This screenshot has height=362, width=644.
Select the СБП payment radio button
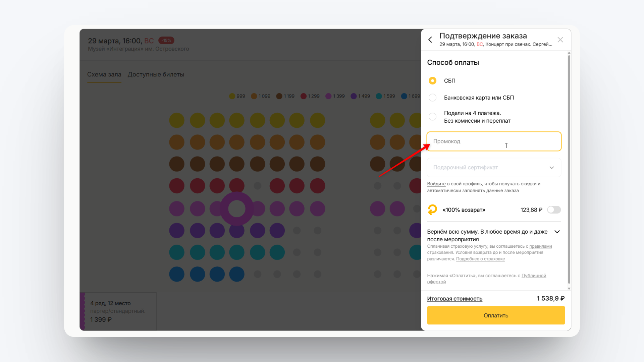click(432, 81)
